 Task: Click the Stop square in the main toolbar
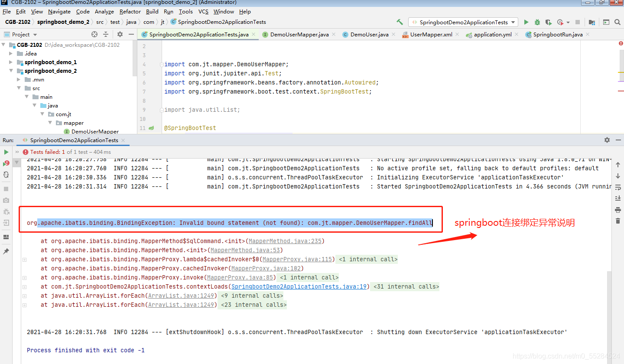(577, 22)
